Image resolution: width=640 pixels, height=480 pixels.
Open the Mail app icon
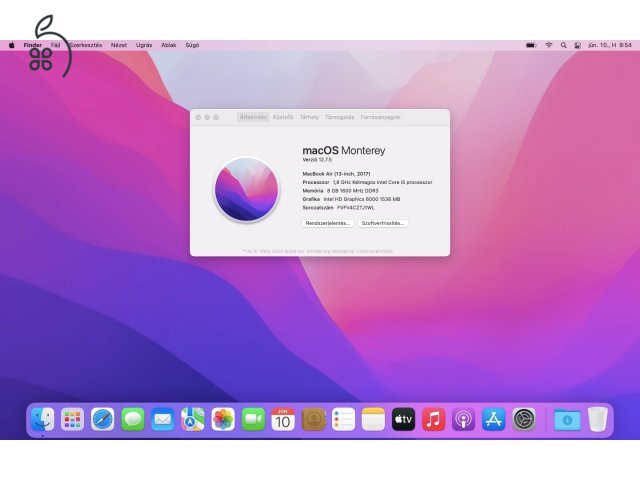click(x=162, y=419)
